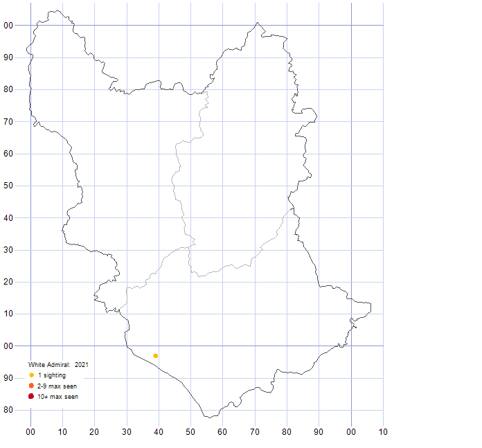Click the '90' label on the horizontal axis
Screen dimensions: 482x448
319,431
